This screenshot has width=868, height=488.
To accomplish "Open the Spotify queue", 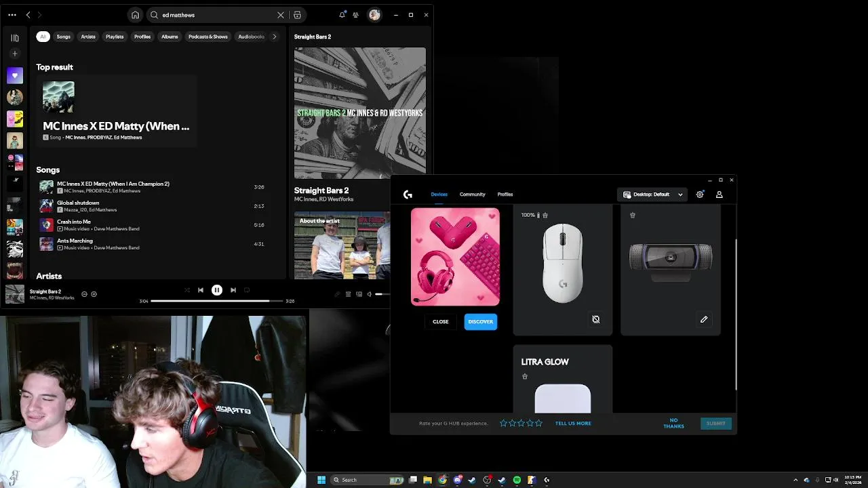I will point(349,294).
